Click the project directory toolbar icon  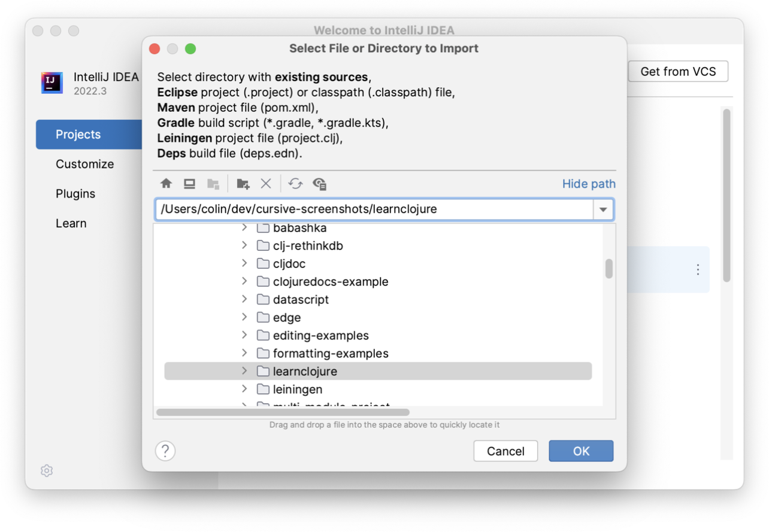coord(213,184)
